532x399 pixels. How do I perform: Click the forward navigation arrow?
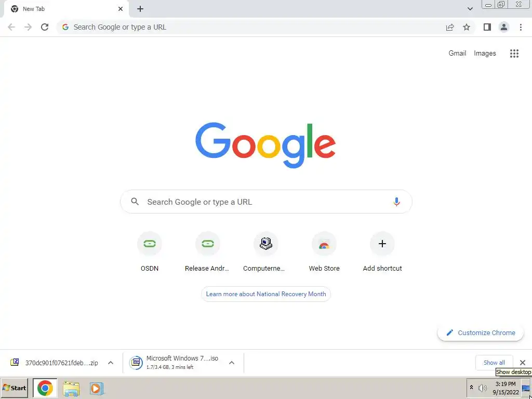click(x=28, y=27)
